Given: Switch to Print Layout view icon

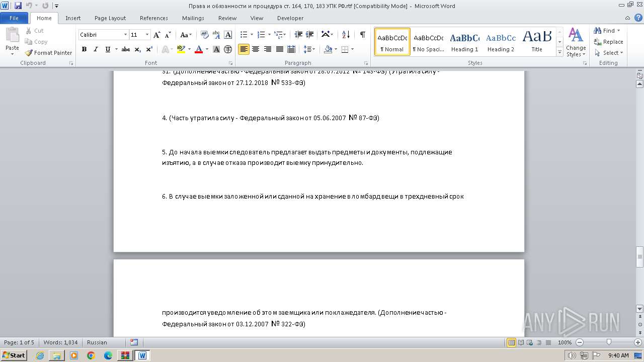Looking at the screenshot, I should click(512, 342).
